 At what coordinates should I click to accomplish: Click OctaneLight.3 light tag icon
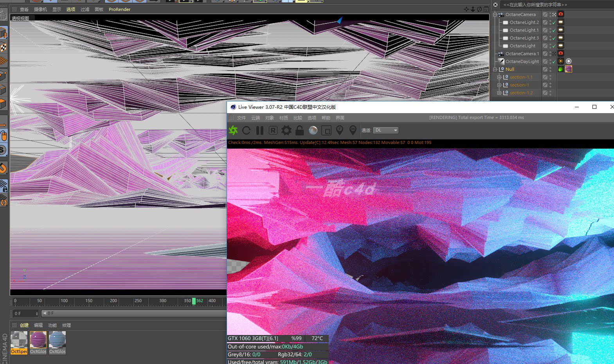[561, 38]
